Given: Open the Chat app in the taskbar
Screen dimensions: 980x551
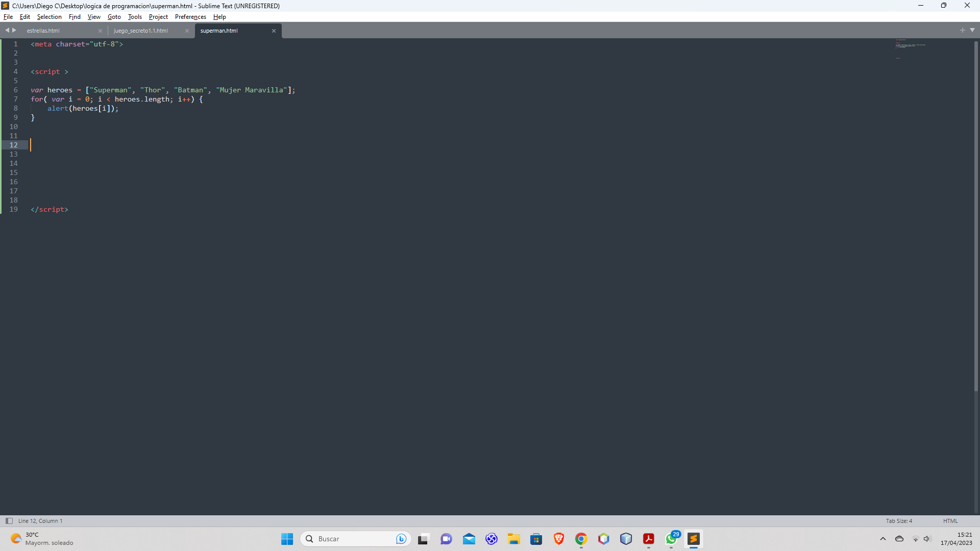Looking at the screenshot, I should point(446,539).
